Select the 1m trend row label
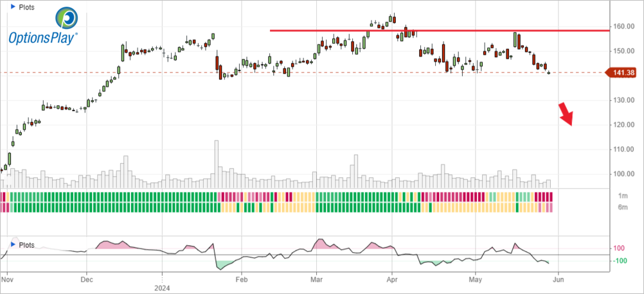644x294 pixels. (624, 196)
